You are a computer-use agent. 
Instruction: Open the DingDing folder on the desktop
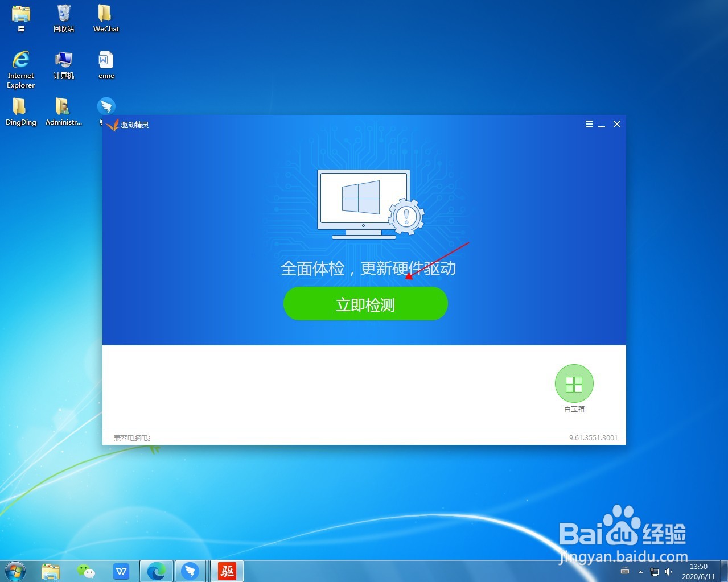20,108
